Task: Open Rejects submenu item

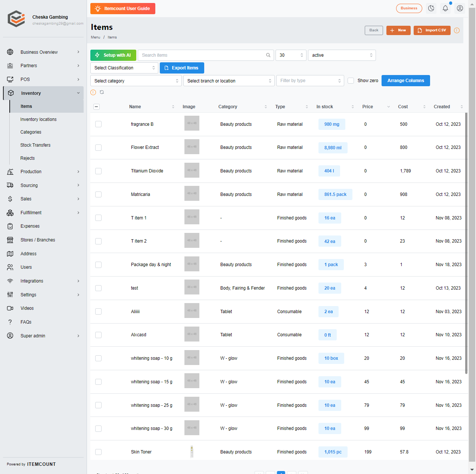Action: [28, 158]
